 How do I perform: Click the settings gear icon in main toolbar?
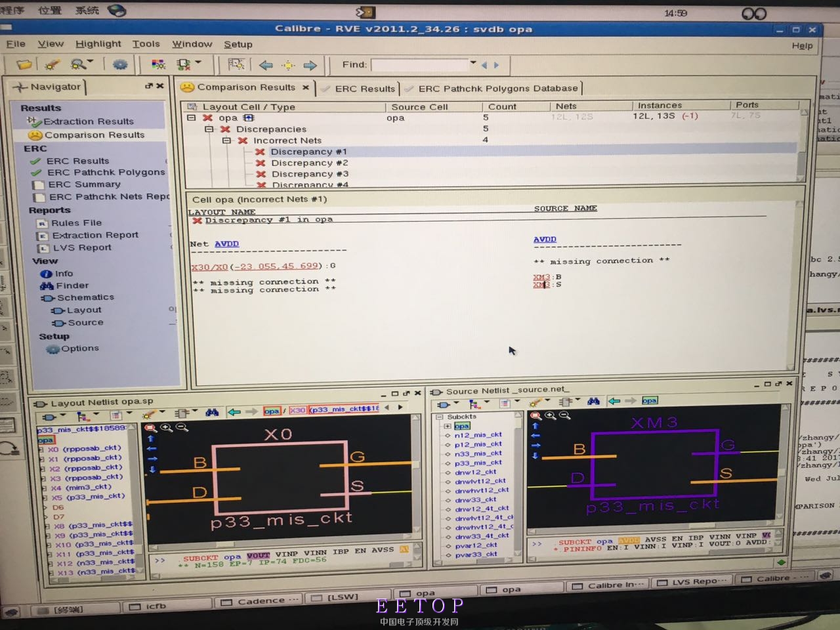120,64
